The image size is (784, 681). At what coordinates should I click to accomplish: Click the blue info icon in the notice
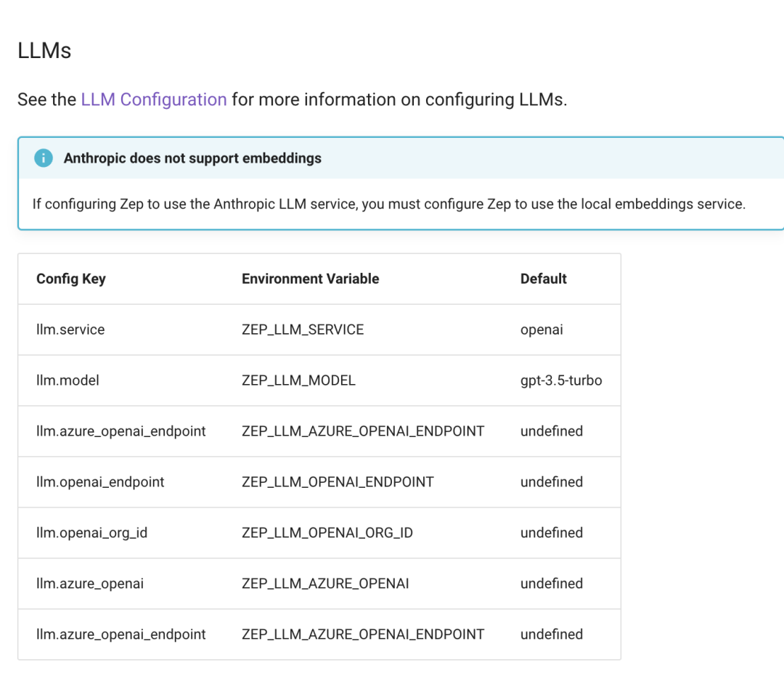(x=44, y=158)
